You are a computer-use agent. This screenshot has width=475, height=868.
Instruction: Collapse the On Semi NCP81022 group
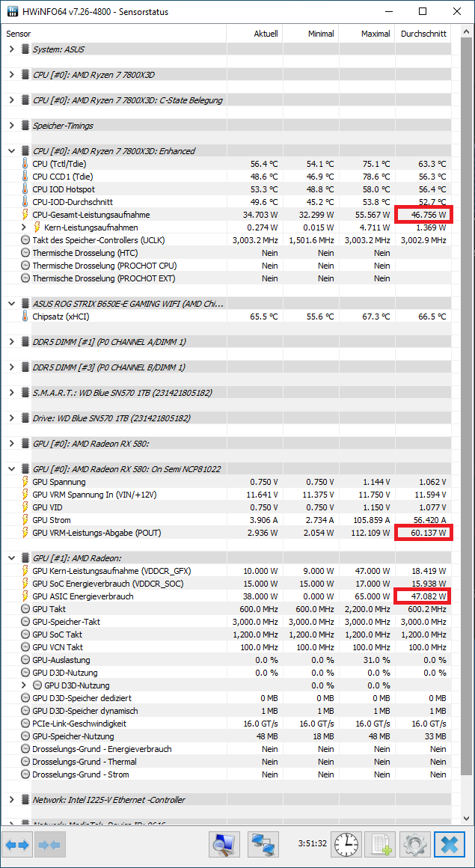pos(12,469)
